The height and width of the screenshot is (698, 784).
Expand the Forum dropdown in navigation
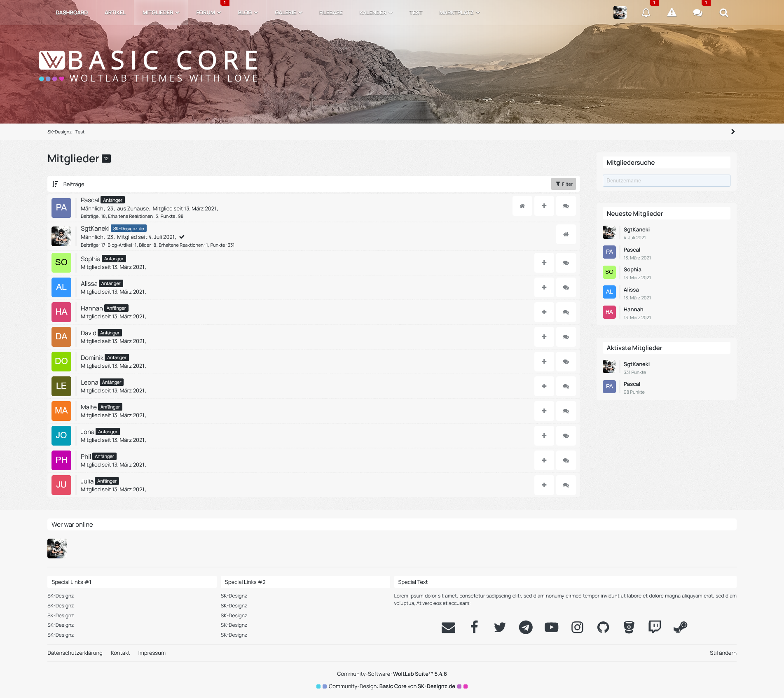click(x=208, y=13)
